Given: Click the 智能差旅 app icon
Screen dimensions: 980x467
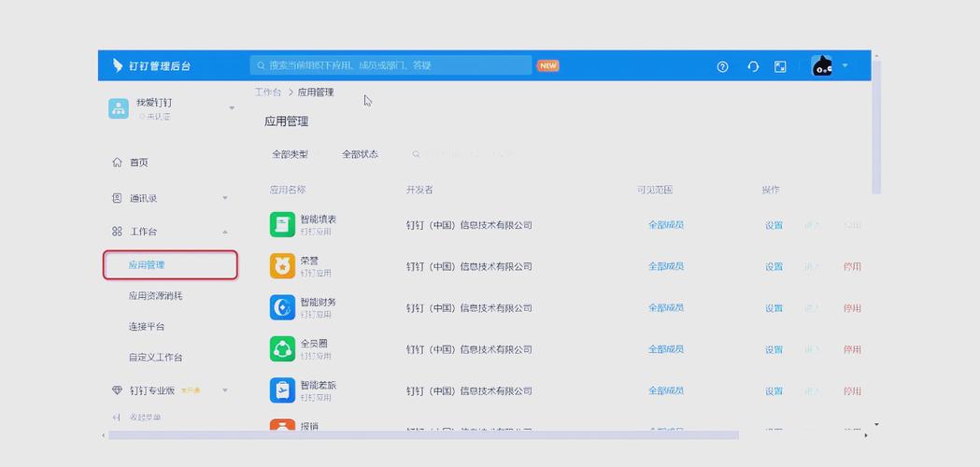Looking at the screenshot, I should pos(282,390).
